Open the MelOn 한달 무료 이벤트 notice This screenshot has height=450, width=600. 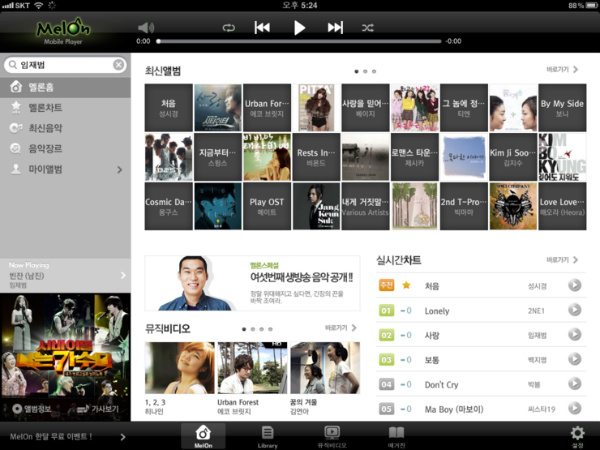point(65,437)
